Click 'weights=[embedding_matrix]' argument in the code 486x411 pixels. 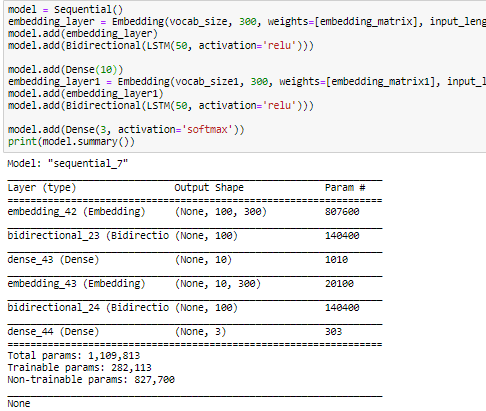(343, 22)
